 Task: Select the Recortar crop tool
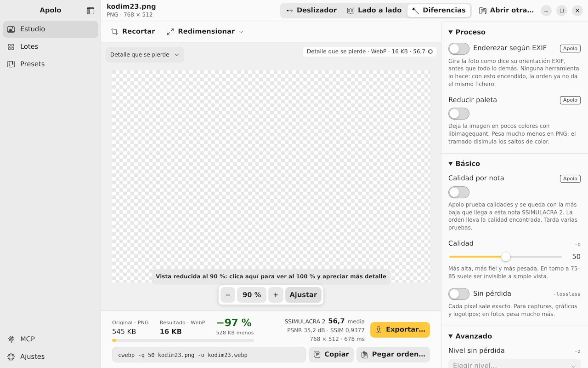133,31
